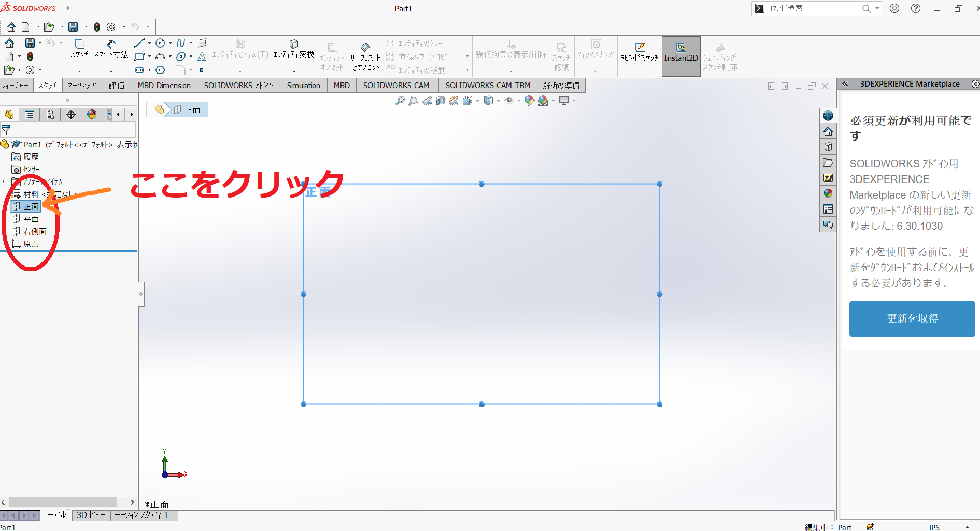Screen dimensions: 980x531
Task: Open the dropdown arrow under スマート寸法
Action: click(111, 71)
